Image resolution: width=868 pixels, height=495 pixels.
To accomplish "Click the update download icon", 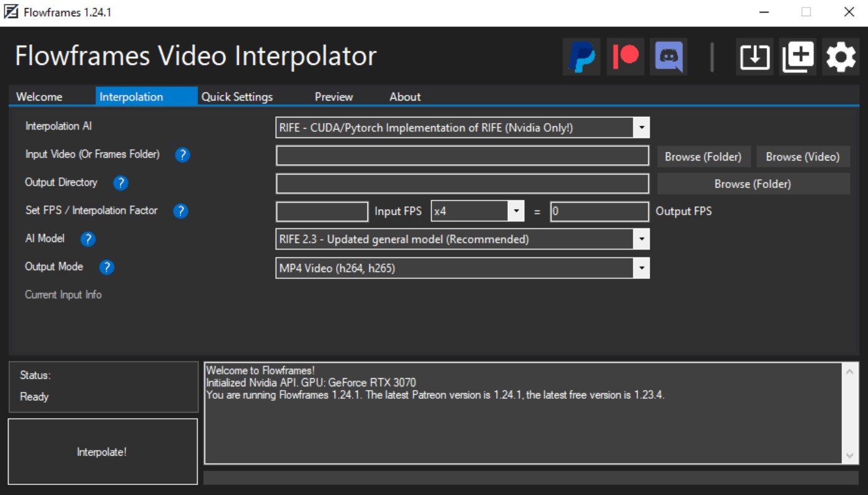I will point(754,56).
